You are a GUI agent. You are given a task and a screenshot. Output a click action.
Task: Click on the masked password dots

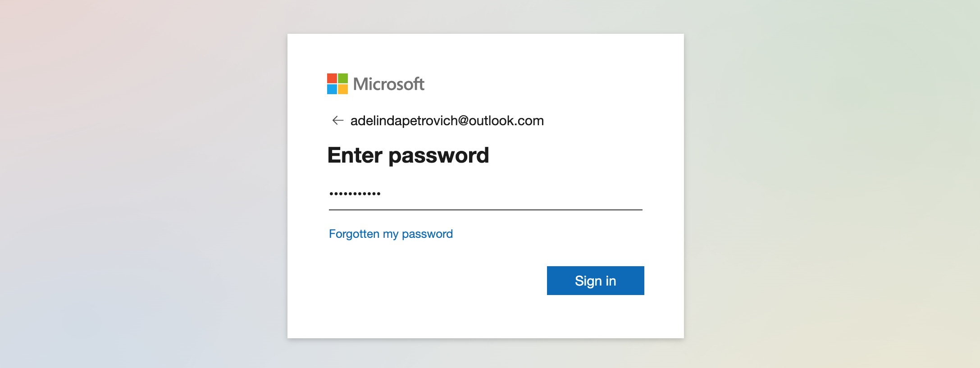[x=355, y=194]
